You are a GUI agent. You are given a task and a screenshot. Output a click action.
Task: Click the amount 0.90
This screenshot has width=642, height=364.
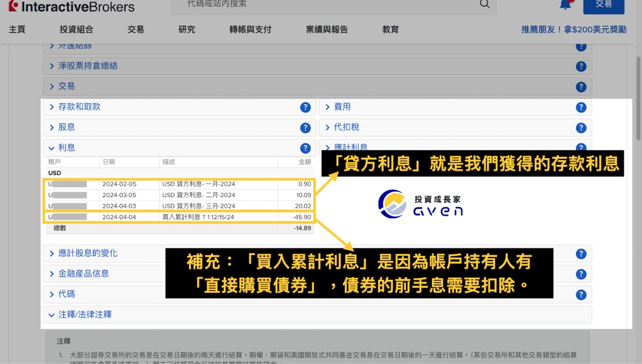point(305,184)
